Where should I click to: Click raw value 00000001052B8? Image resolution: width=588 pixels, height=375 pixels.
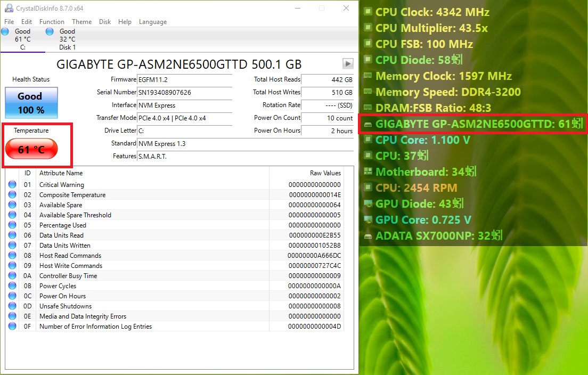pyautogui.click(x=315, y=245)
